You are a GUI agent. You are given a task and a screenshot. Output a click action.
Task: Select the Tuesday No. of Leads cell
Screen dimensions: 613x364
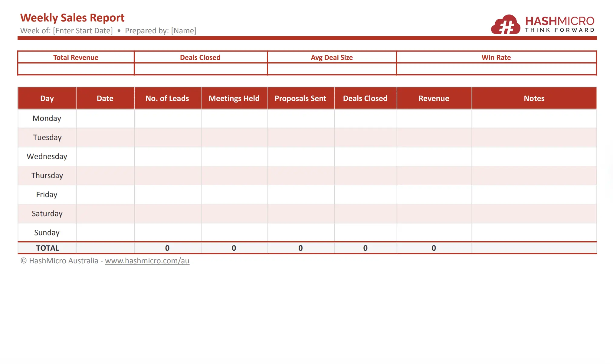(168, 138)
